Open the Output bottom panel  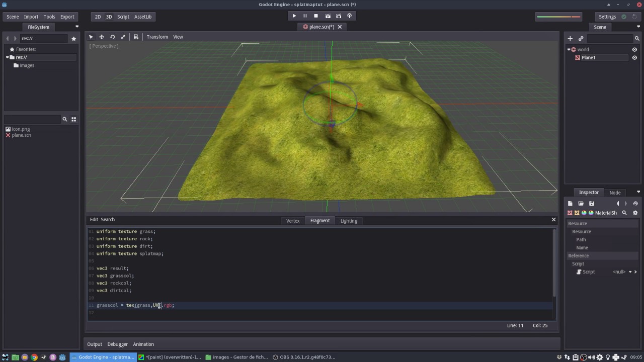click(95, 344)
